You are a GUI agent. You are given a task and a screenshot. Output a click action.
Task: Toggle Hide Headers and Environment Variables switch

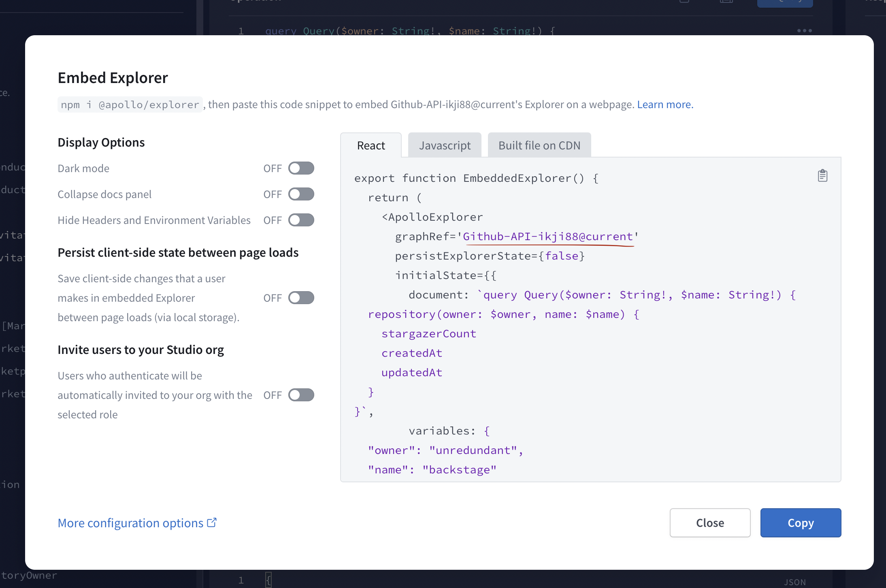coord(301,220)
